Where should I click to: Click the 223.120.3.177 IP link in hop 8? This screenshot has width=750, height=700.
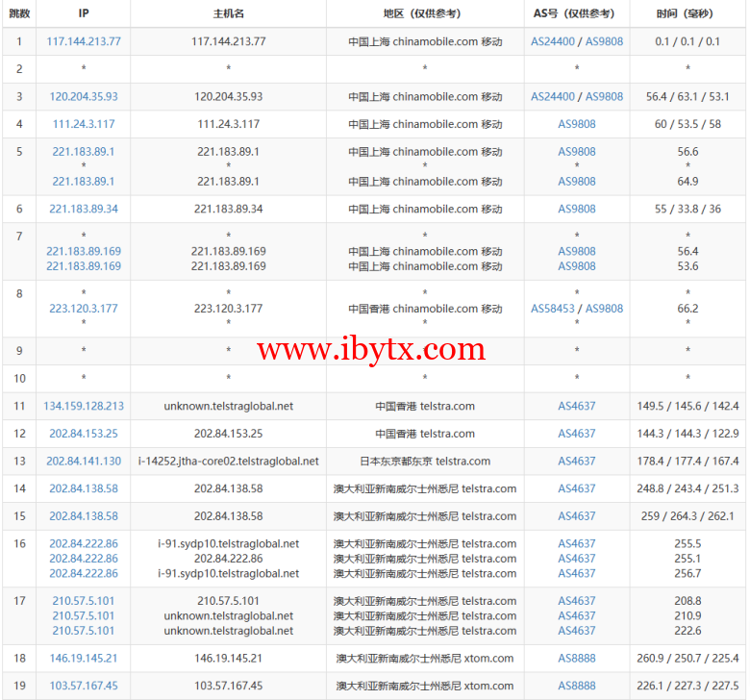tap(84, 309)
